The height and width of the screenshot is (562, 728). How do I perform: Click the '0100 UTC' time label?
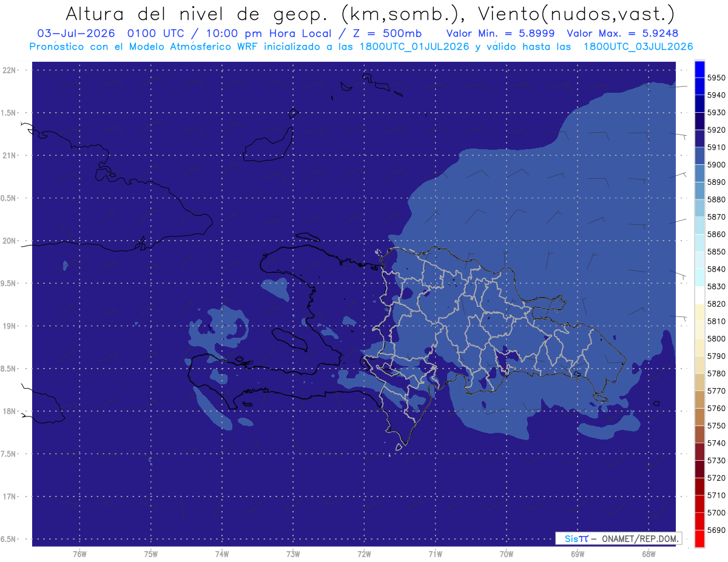point(157,33)
